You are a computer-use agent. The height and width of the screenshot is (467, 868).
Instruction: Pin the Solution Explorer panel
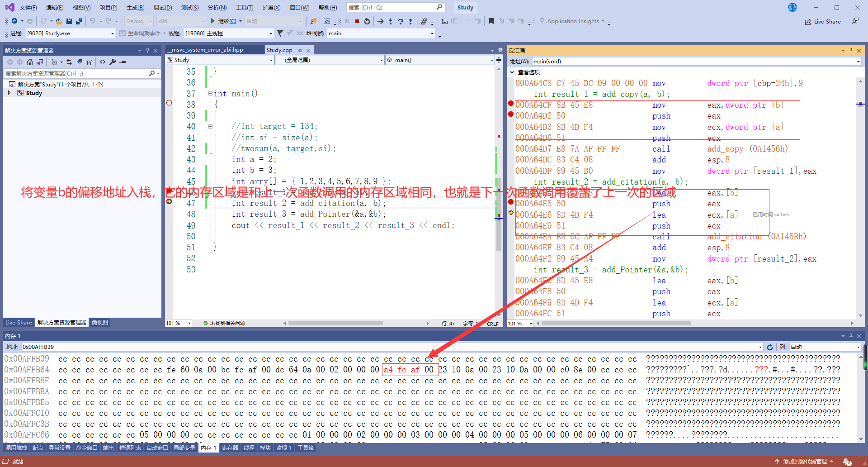coord(147,50)
